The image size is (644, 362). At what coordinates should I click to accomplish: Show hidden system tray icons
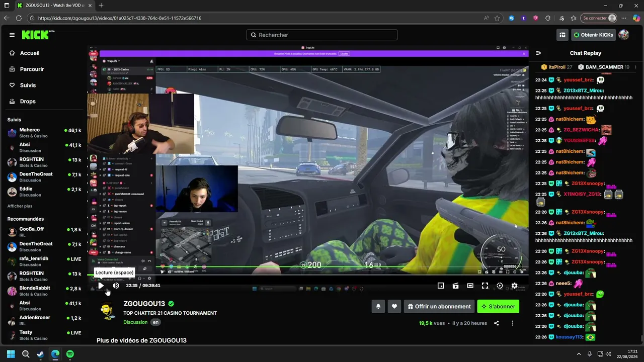[579, 354]
